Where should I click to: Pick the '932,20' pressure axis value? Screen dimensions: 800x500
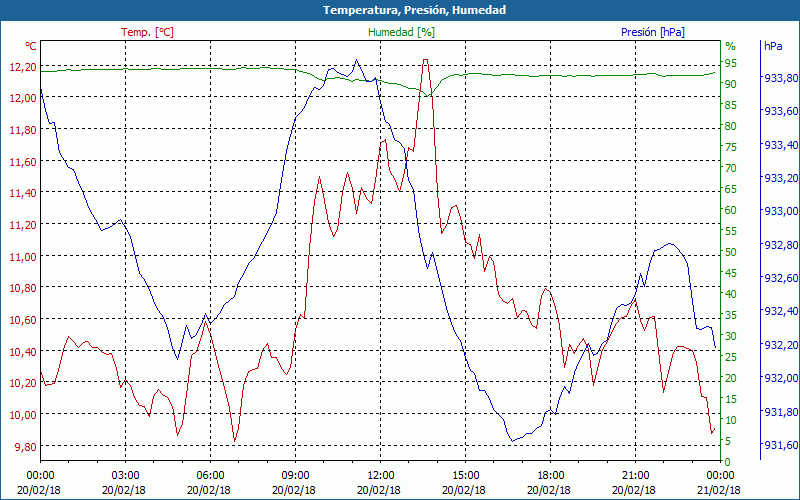pyautogui.click(x=781, y=345)
